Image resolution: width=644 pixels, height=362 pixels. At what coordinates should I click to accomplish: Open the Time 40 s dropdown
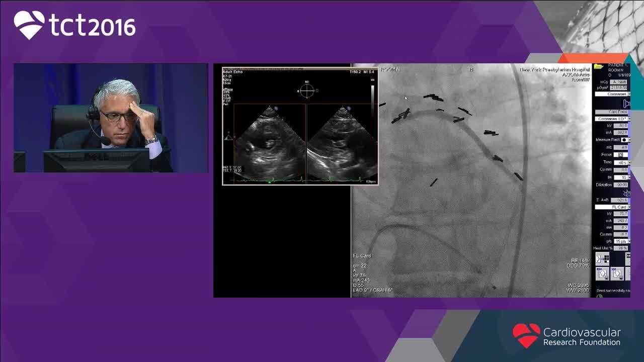[622, 162]
